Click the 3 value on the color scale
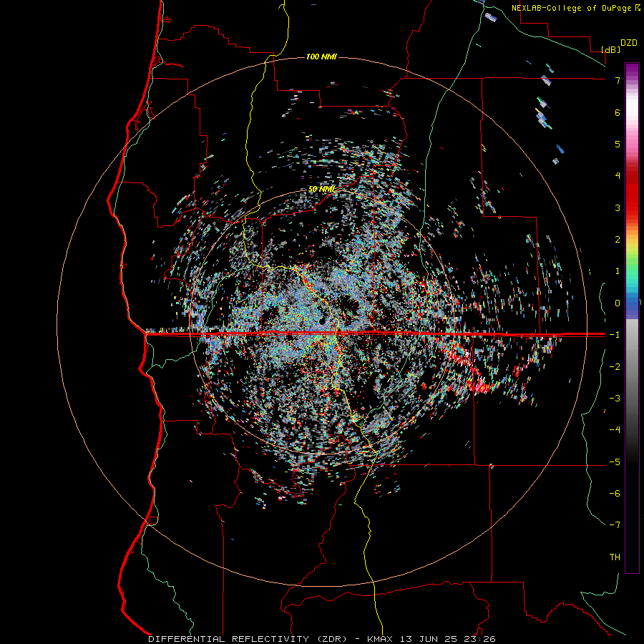The height and width of the screenshot is (644, 644). 618,208
